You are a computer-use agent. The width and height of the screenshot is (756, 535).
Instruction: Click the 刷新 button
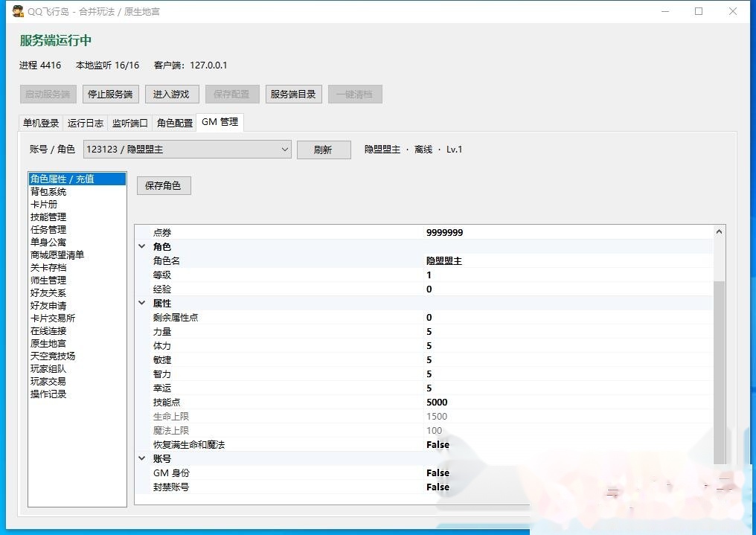click(324, 150)
